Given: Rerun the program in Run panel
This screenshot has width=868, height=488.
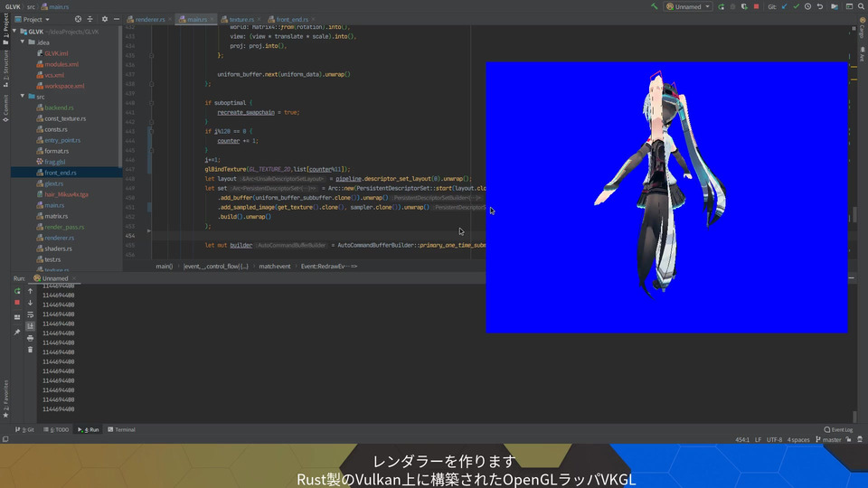Looking at the screenshot, I should pyautogui.click(x=17, y=291).
